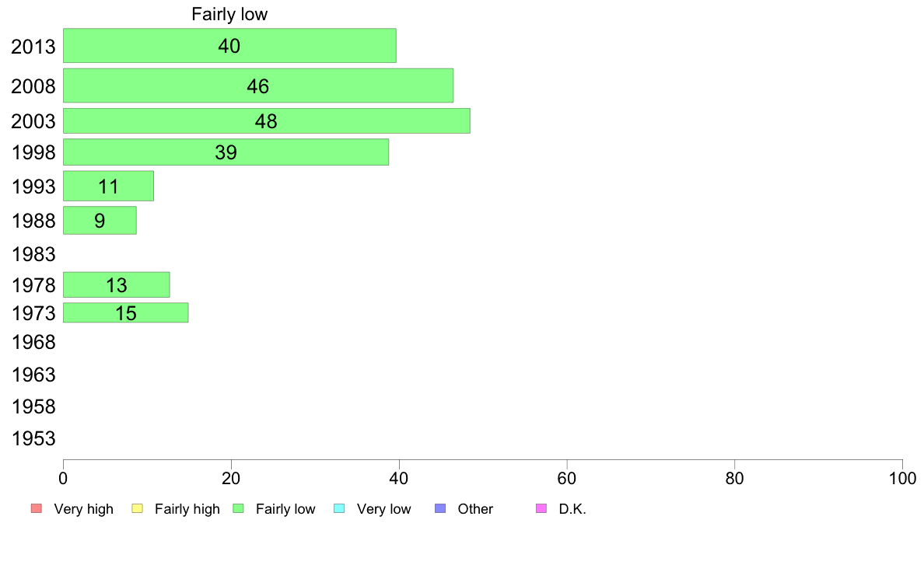Image resolution: width=924 pixels, height=572 pixels.
Task: Click the D.K. magenta legend swatch
Action: tap(541, 508)
